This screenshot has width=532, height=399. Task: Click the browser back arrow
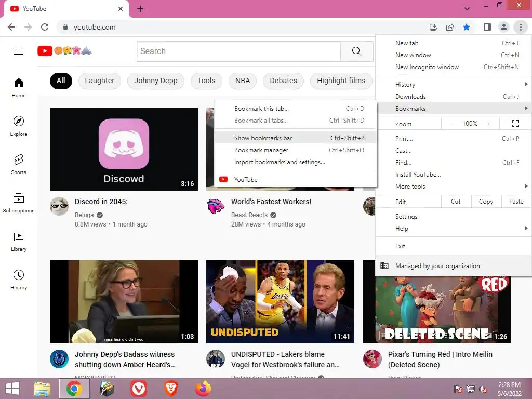pyautogui.click(x=11, y=27)
